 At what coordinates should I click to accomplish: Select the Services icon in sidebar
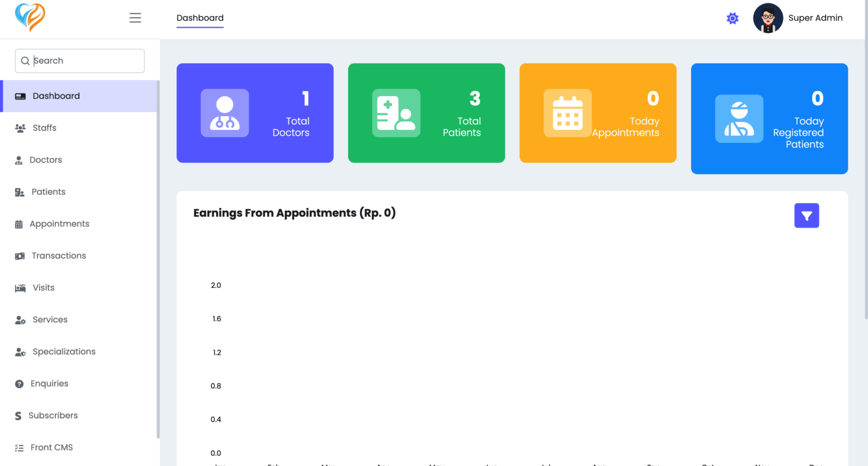pos(20,319)
